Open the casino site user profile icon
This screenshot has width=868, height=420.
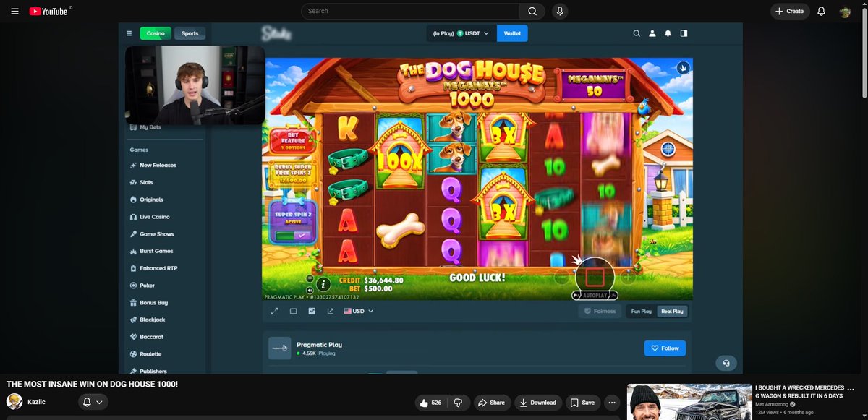652,33
